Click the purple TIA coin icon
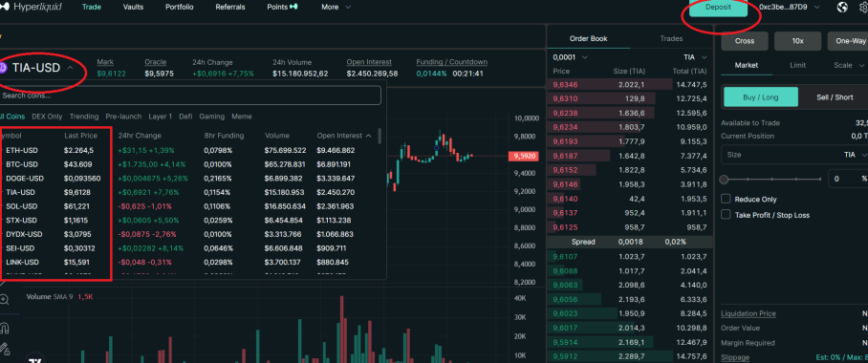The width and height of the screenshot is (868, 363). (x=3, y=68)
